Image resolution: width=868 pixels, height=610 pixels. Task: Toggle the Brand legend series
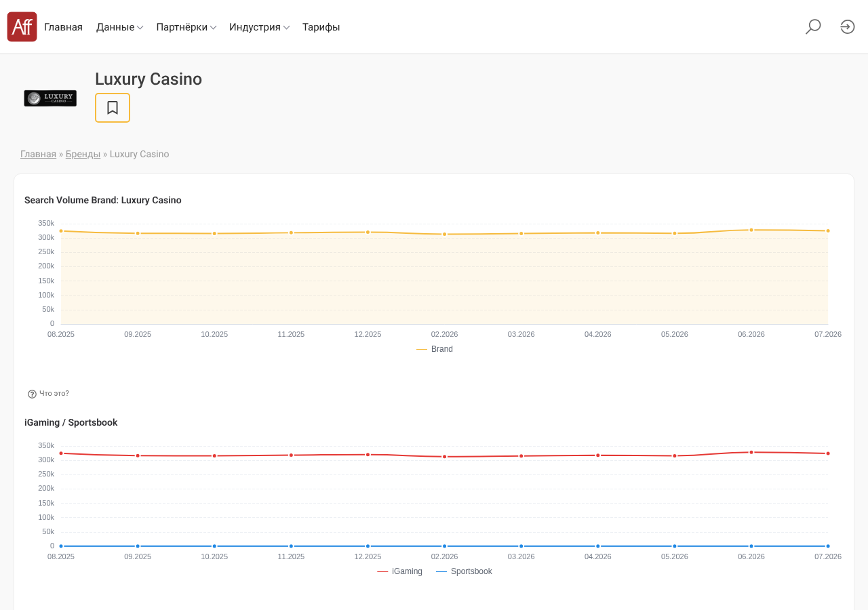(435, 349)
